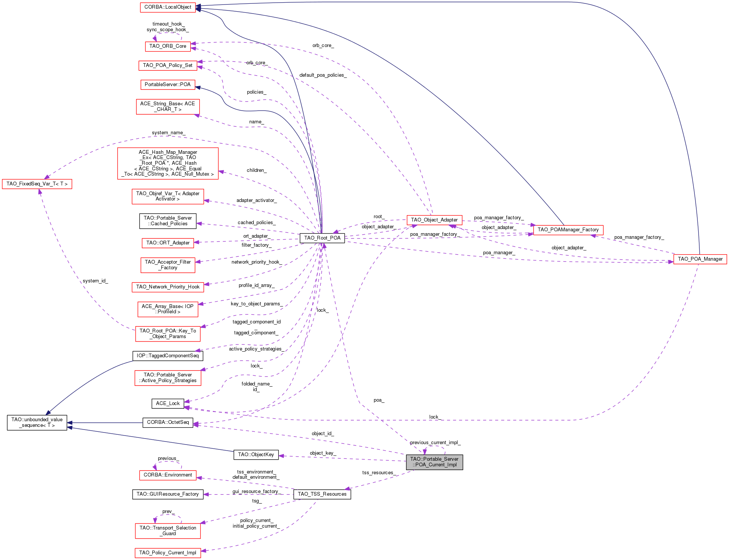
Task: Click the 'previous_' label above CORBA::Environment
Action: (x=168, y=458)
